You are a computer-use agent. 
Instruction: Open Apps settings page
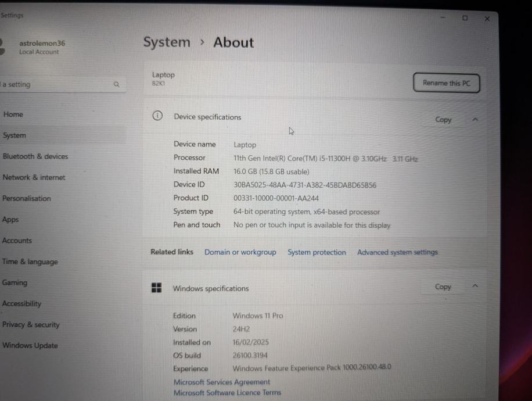tap(10, 220)
